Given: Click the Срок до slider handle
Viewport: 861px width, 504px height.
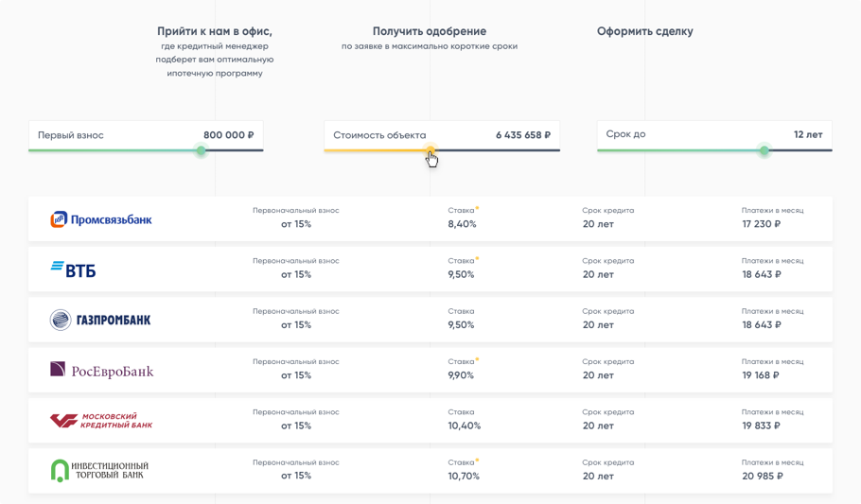Looking at the screenshot, I should coord(764,150).
